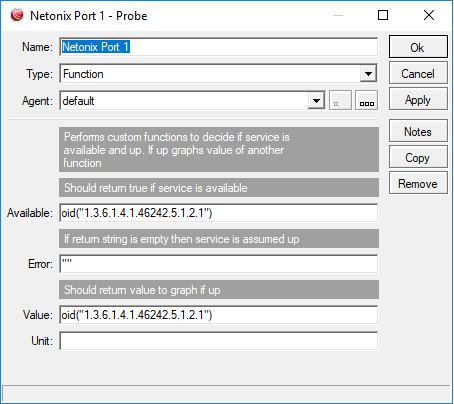Screen dimensions: 454x404
Task: Click the 'Name:' label
Action: click(37, 47)
